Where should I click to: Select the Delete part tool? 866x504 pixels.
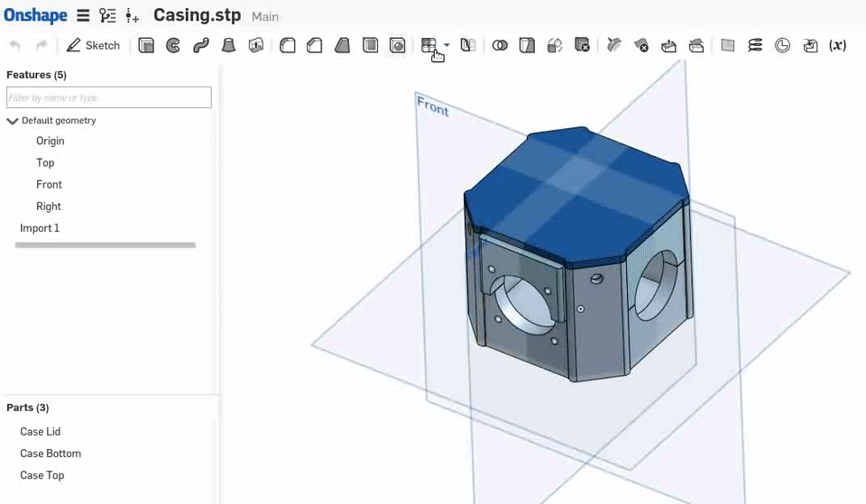pos(582,45)
